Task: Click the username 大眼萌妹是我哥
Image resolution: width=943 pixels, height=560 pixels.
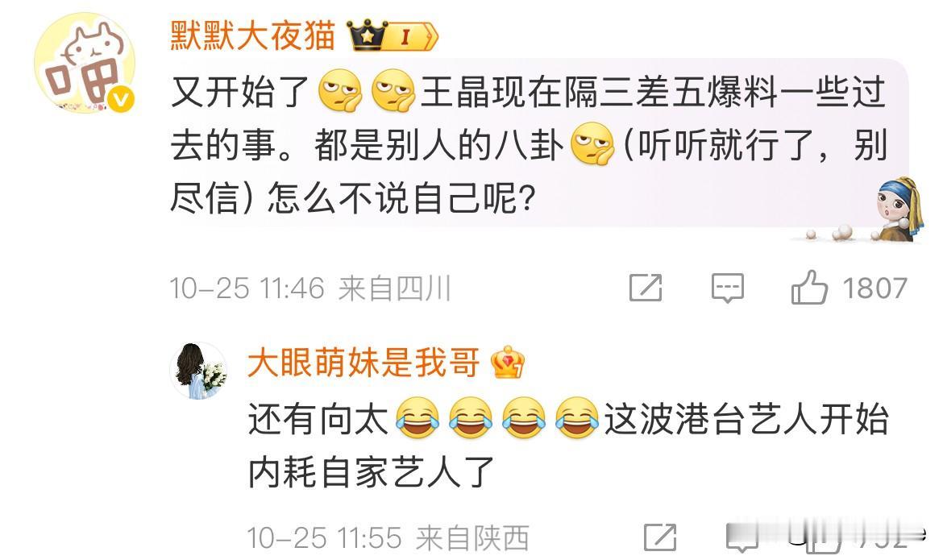Action: point(363,363)
